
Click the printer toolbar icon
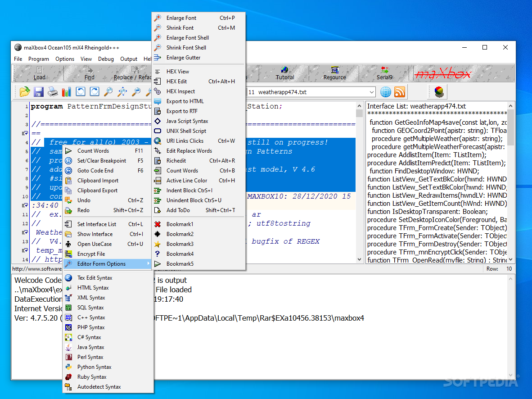coord(53,92)
